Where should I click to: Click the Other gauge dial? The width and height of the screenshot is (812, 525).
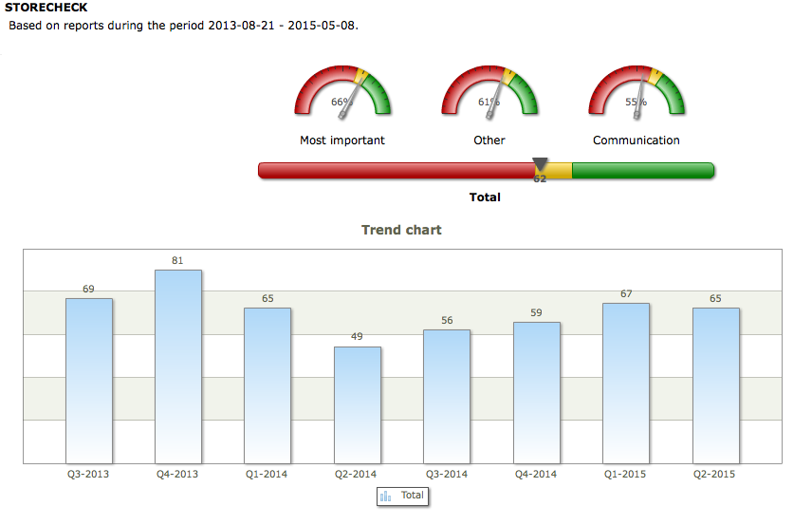[489, 93]
